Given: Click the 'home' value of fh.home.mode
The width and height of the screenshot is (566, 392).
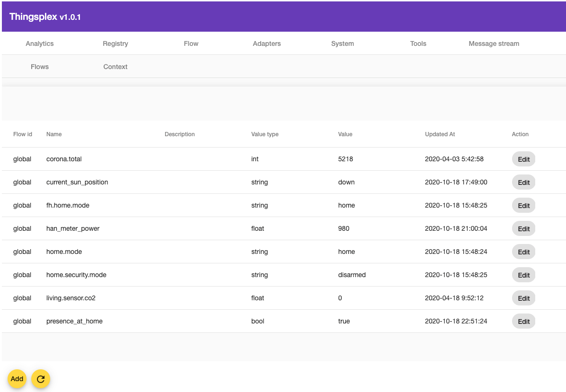Looking at the screenshot, I should tap(346, 205).
